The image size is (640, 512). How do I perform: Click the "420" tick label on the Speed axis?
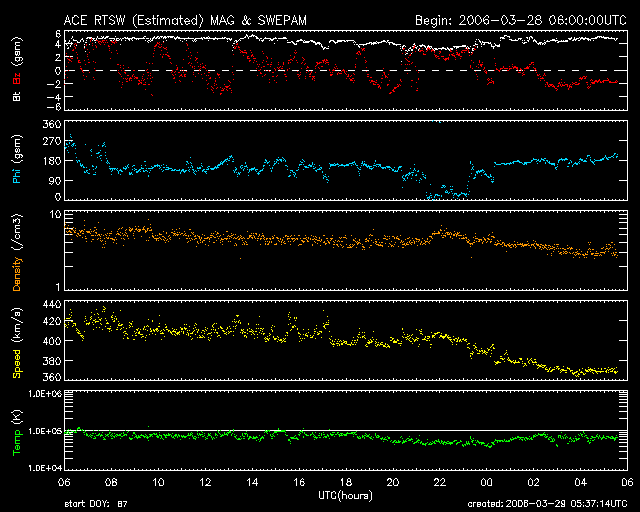point(52,321)
